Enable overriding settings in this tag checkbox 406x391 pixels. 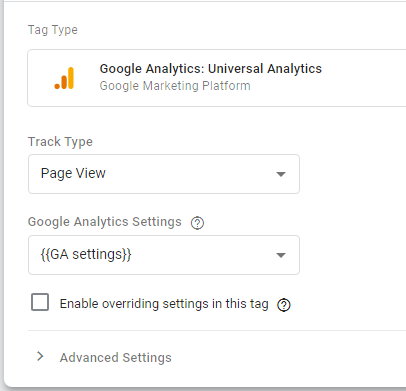(x=40, y=302)
